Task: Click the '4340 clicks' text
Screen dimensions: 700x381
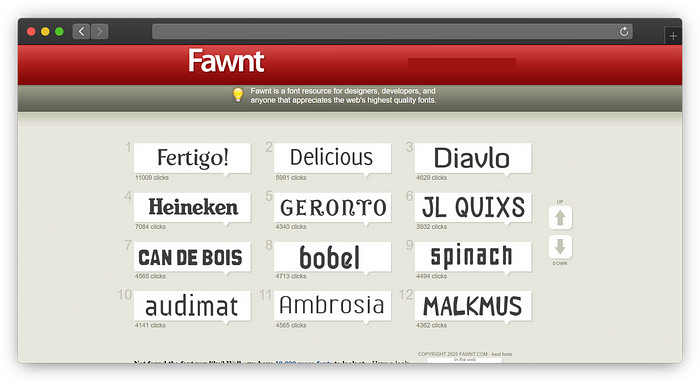Action: click(x=291, y=226)
